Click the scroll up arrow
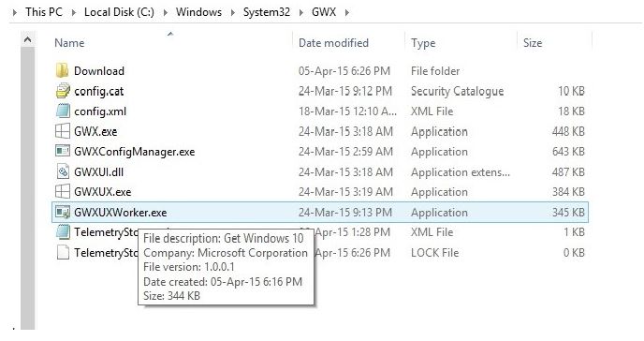 [x=27, y=40]
